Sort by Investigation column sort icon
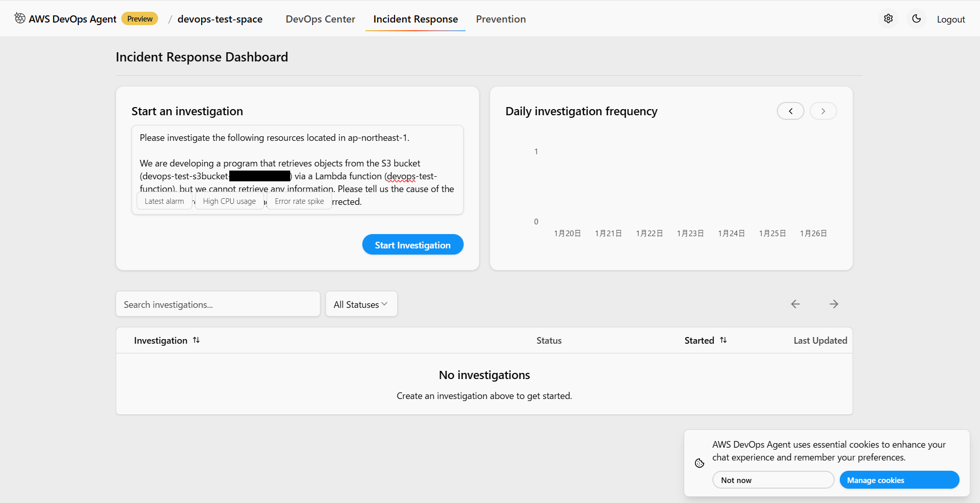Viewport: 980px width, 503px height. tap(196, 341)
